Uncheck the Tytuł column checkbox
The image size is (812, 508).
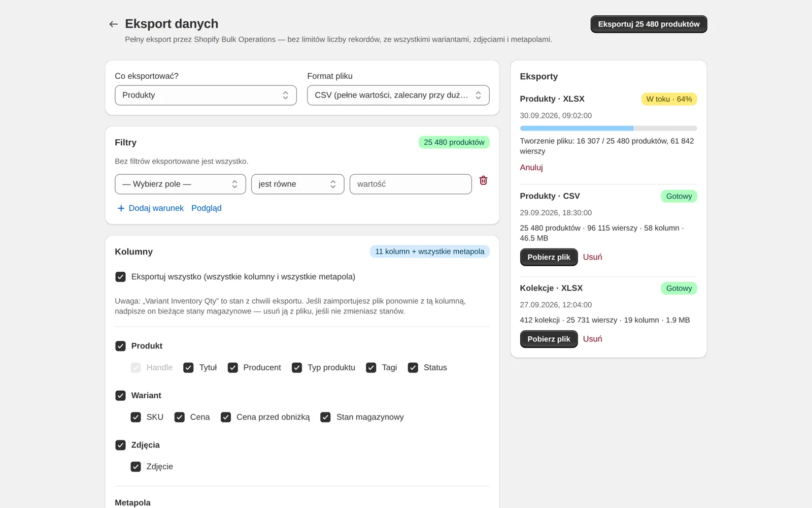click(x=188, y=367)
